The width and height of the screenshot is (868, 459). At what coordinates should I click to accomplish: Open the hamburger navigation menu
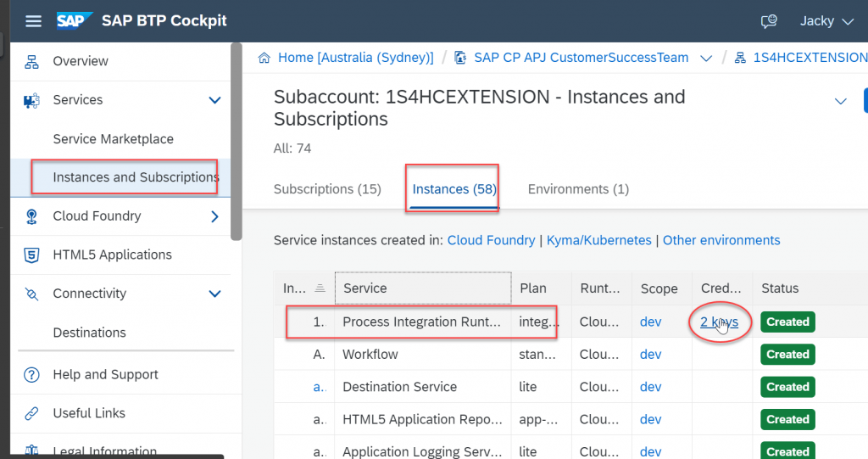tap(33, 21)
